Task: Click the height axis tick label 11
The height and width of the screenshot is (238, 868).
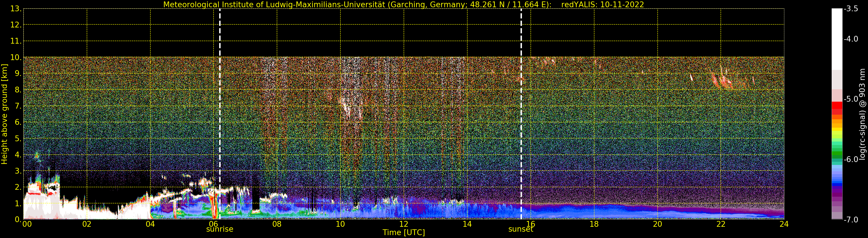Action: pos(16,41)
